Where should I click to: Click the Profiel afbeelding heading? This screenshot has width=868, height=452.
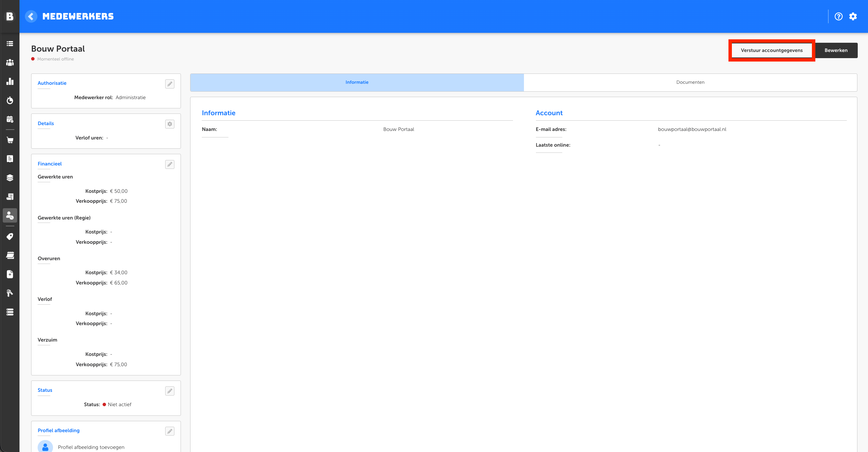(58, 430)
